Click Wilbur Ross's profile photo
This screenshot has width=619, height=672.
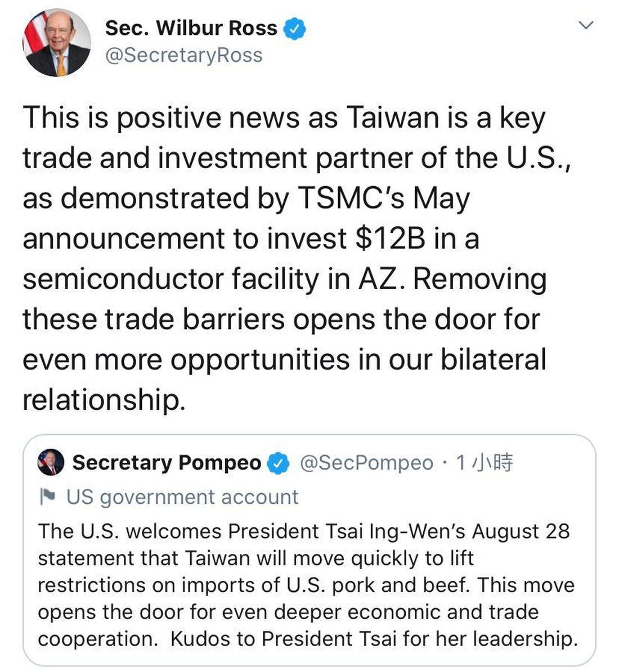tap(57, 43)
